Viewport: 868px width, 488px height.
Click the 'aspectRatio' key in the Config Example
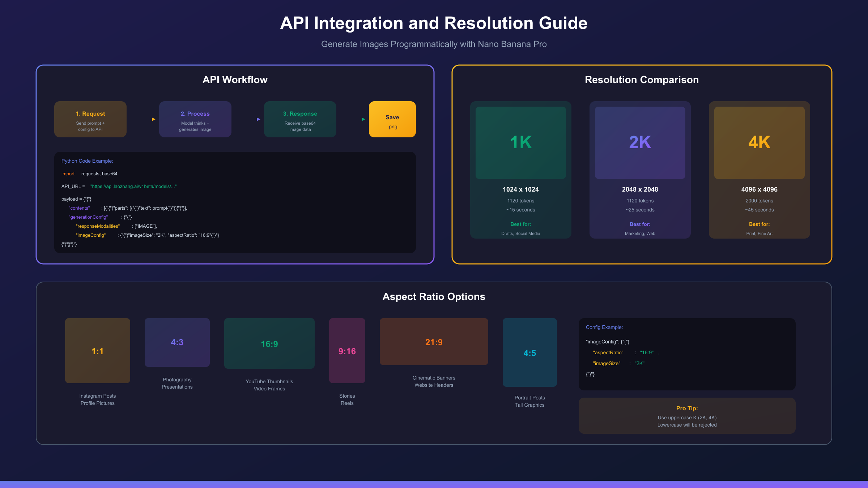609,352
